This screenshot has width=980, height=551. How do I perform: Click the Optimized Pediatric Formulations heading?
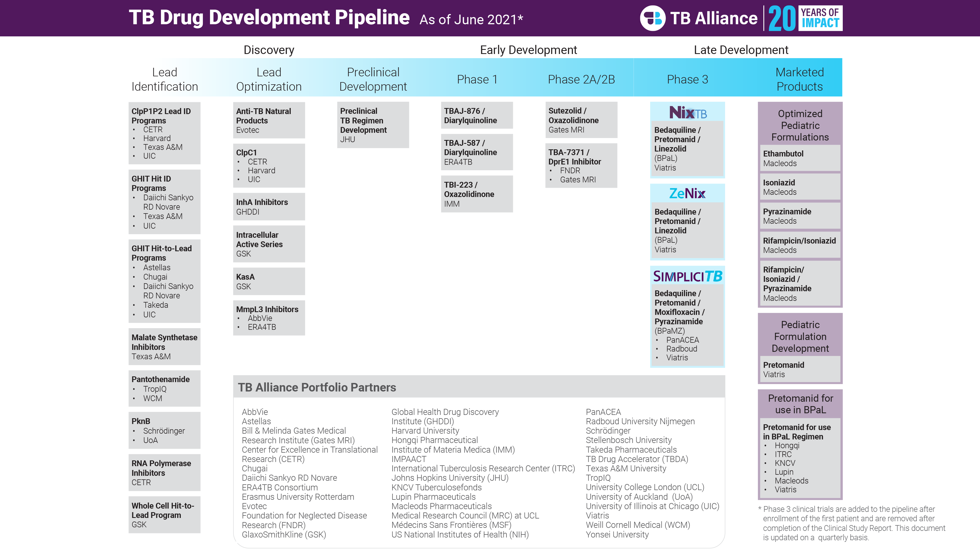click(800, 125)
